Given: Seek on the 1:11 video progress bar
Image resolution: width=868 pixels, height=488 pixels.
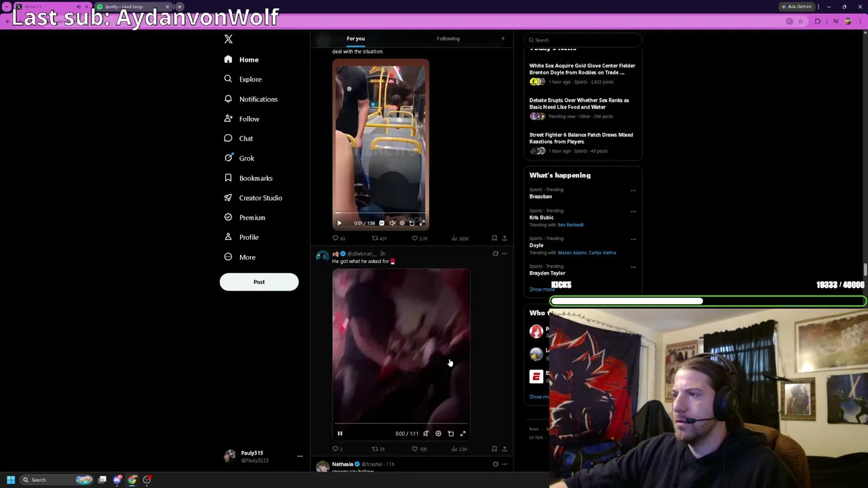Looking at the screenshot, I should tap(401, 424).
